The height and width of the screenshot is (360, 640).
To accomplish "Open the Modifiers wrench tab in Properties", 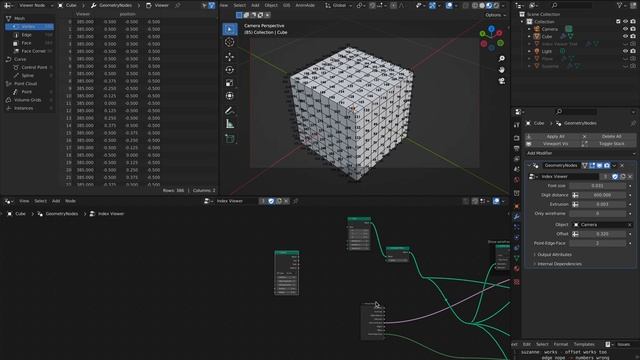I will (x=517, y=216).
